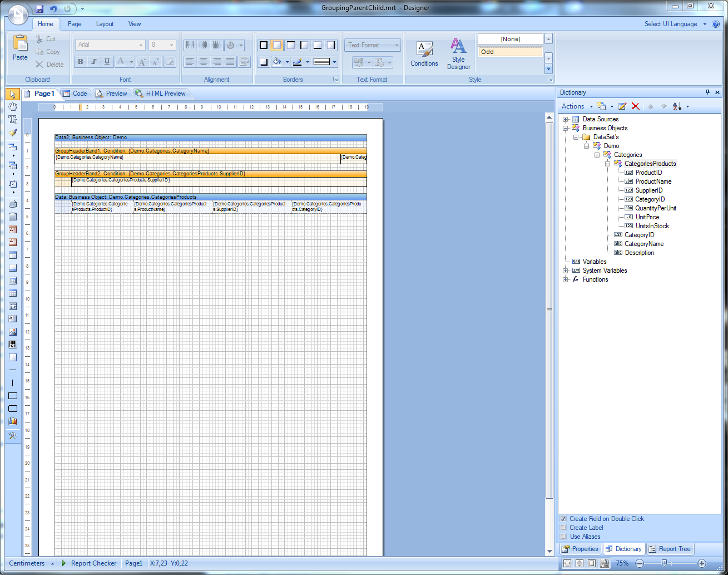Pin the Dictionary panel
Image resolution: width=728 pixels, height=575 pixels.
[707, 92]
